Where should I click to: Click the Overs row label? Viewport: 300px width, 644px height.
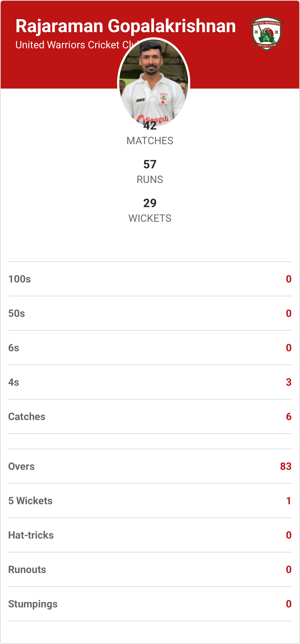pyautogui.click(x=21, y=466)
